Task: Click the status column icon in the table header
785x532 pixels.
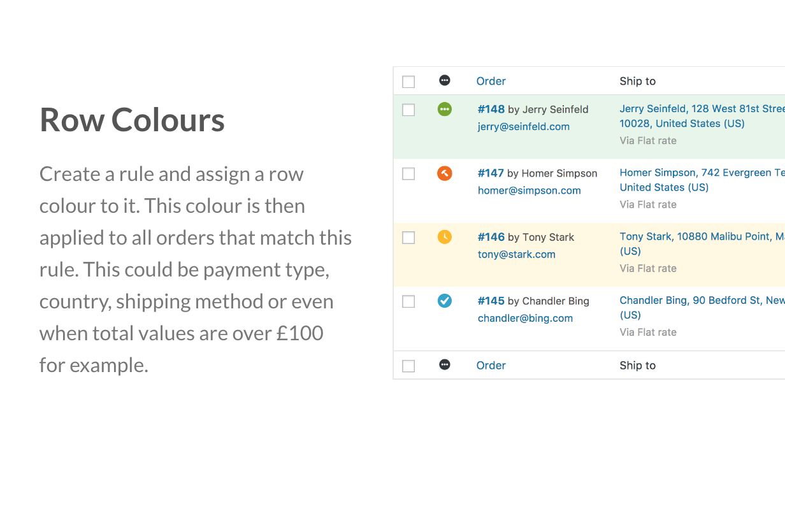Action: (x=445, y=80)
